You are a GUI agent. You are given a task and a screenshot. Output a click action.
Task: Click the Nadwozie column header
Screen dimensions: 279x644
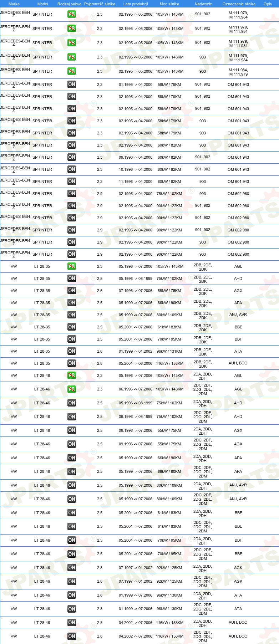pos(203,4)
